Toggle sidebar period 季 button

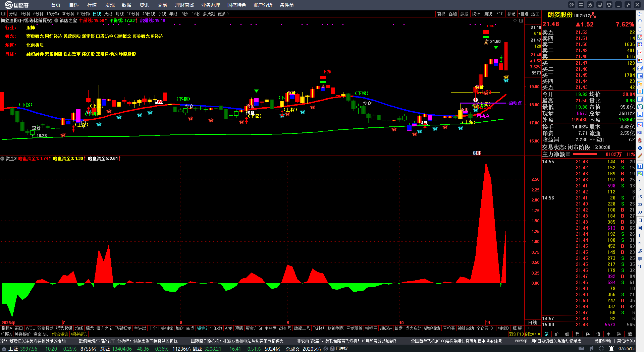[640, 258]
